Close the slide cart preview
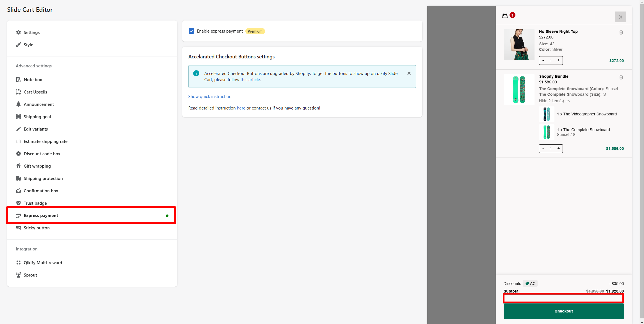 tap(620, 17)
